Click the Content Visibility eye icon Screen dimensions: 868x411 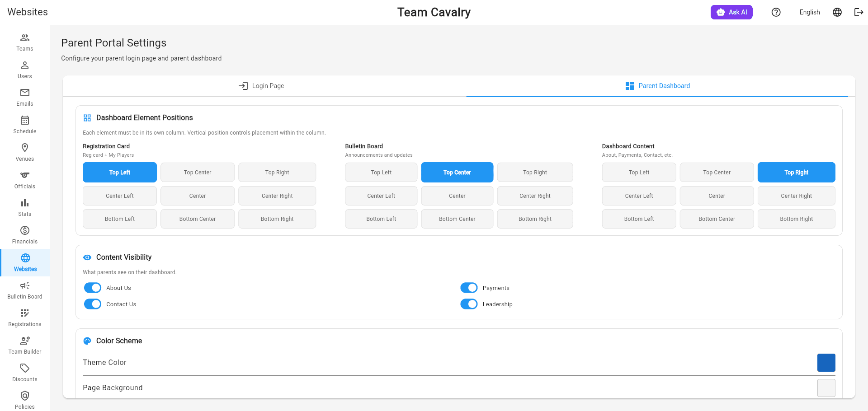coord(87,257)
